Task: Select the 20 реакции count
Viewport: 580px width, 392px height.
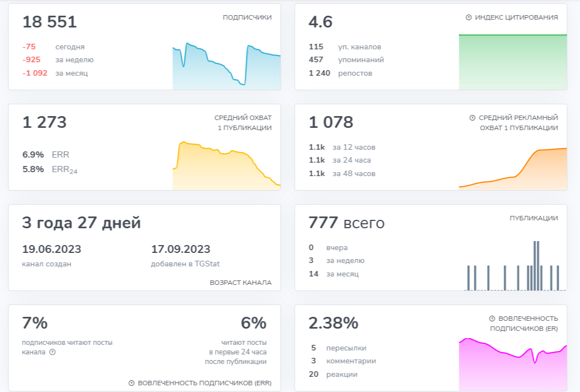Action: tap(314, 374)
